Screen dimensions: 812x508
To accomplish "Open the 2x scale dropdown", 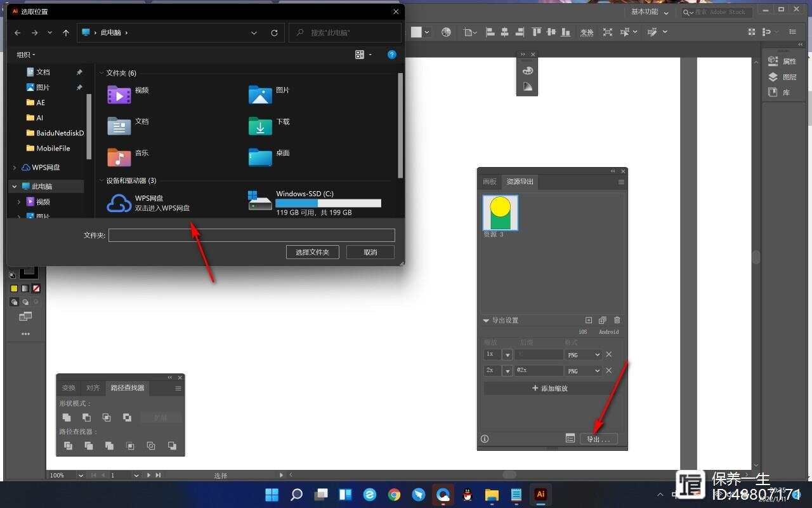I will [x=507, y=370].
